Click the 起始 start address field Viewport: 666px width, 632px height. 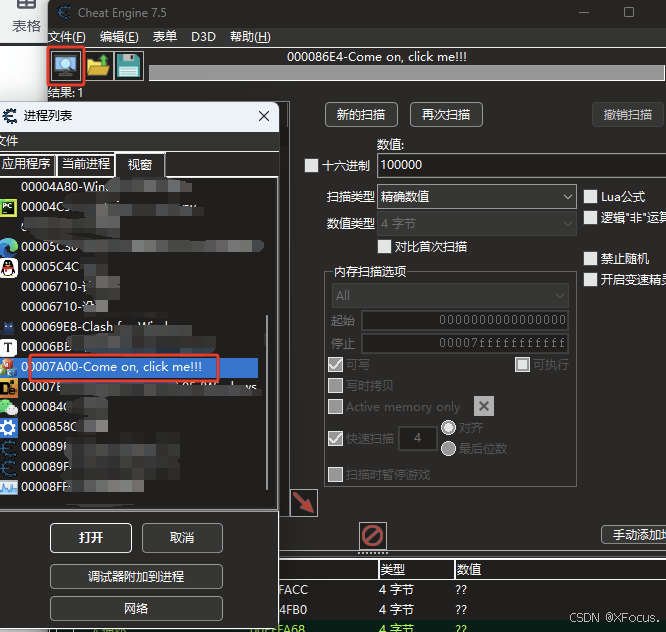coord(465,320)
